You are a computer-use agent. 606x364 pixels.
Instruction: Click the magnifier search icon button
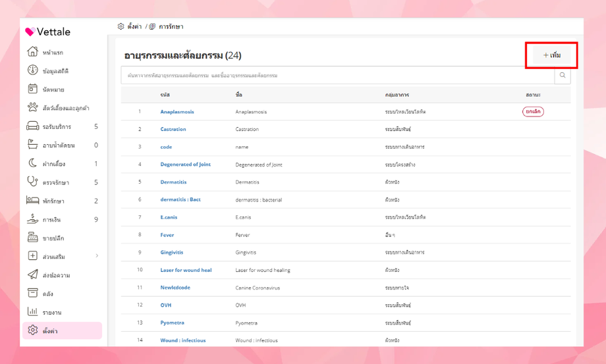coord(563,76)
